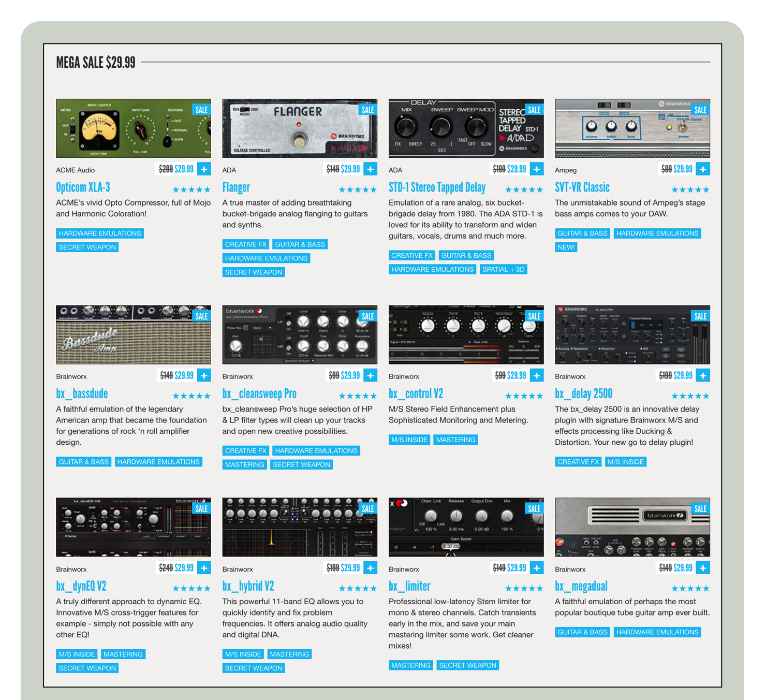Click the SALE badge on bx_limiter image

point(534,509)
